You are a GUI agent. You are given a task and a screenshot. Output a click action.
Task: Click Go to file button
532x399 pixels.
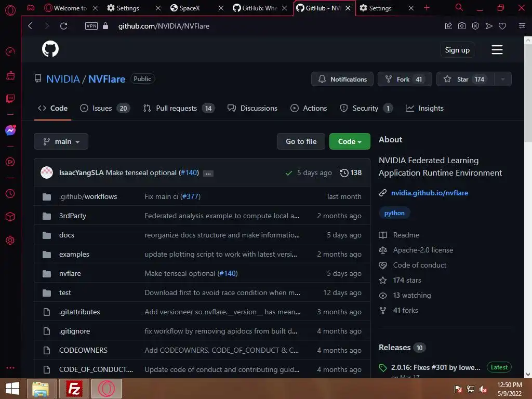click(x=301, y=141)
